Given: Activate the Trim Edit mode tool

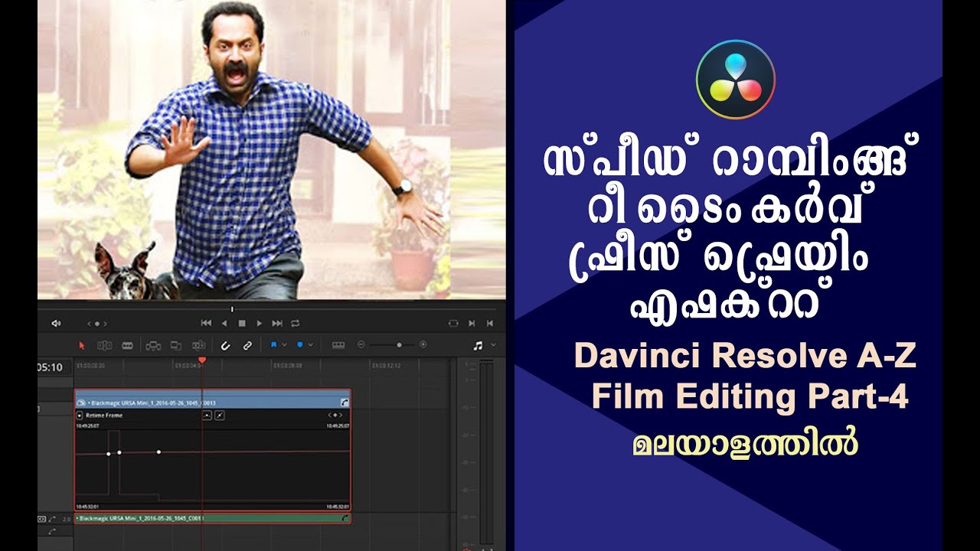Looking at the screenshot, I should 105,345.
